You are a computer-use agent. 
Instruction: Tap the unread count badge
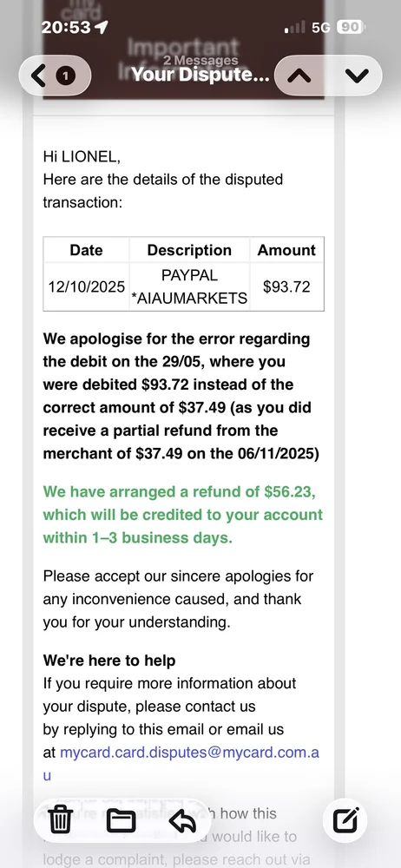[x=65, y=76]
